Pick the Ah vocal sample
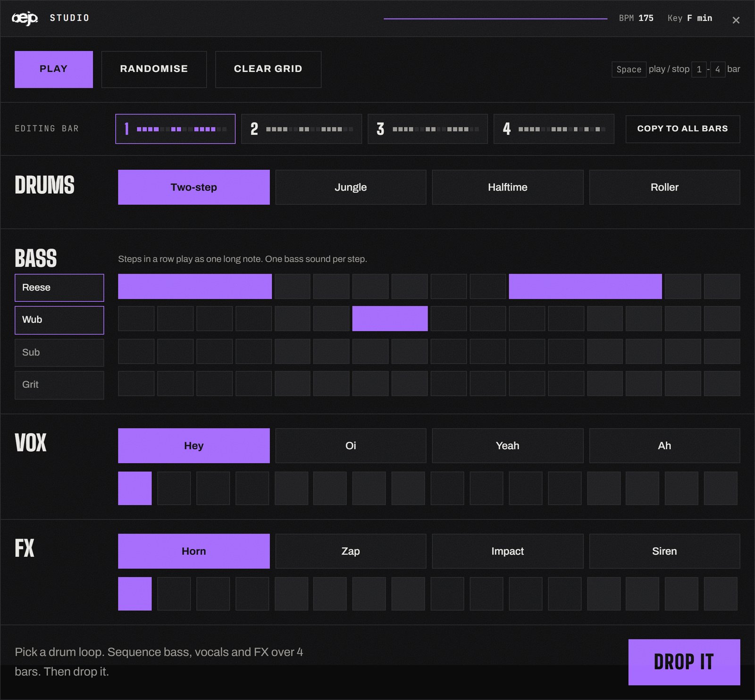This screenshot has height=700, width=755. pyautogui.click(x=664, y=446)
